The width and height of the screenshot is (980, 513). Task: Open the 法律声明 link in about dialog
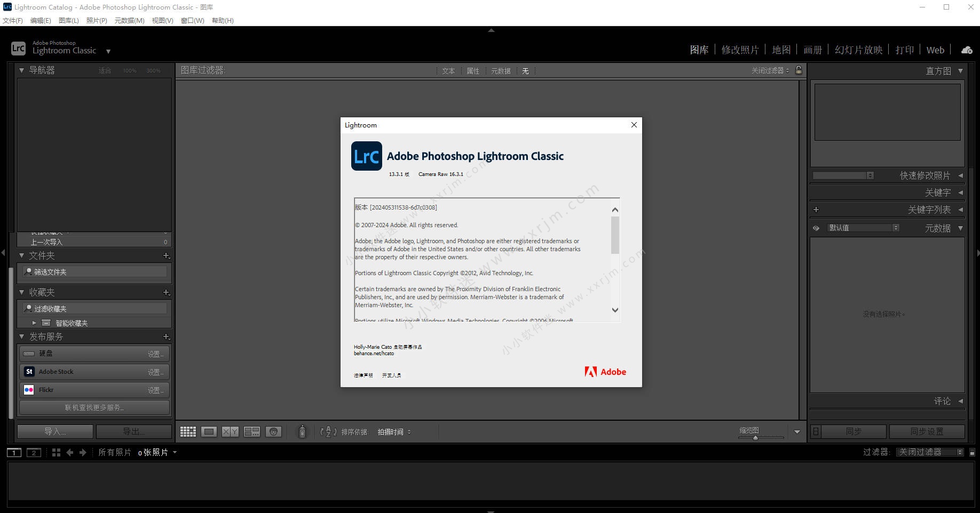pyautogui.click(x=362, y=375)
